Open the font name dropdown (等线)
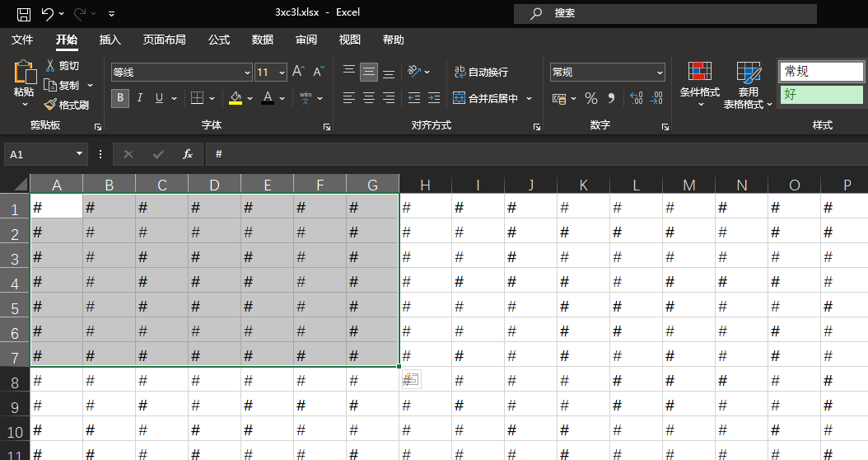This screenshot has width=868, height=460. [x=247, y=73]
